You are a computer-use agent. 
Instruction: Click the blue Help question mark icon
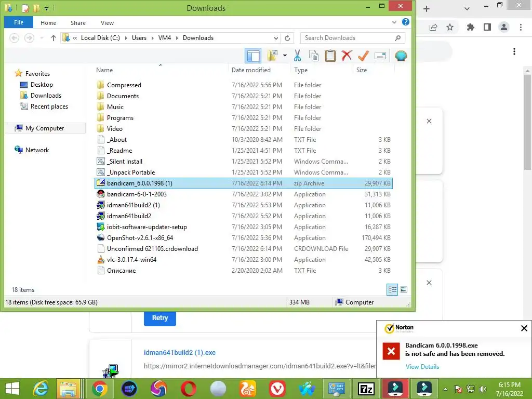(405, 22)
